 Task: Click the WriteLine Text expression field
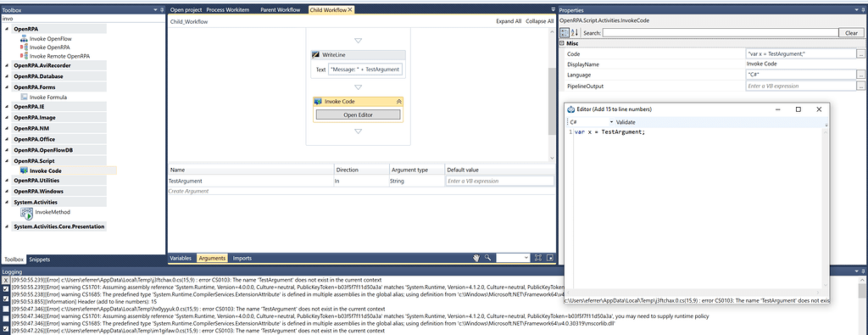coord(365,70)
